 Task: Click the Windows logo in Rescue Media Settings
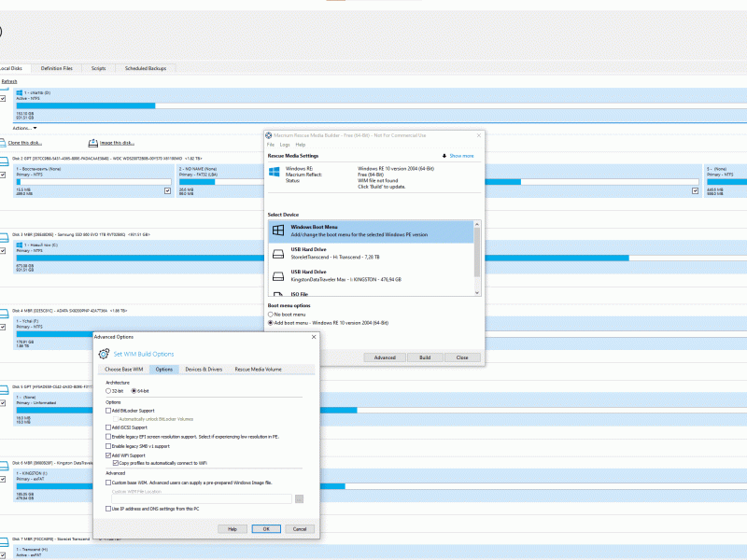[275, 172]
